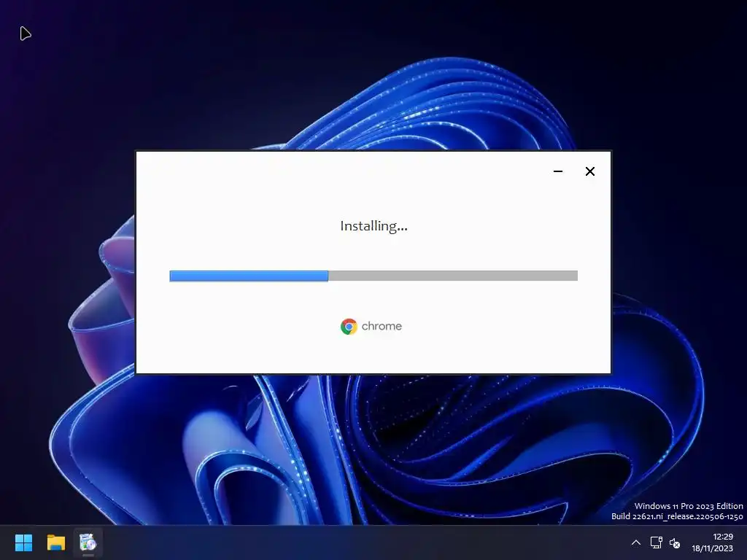This screenshot has width=747, height=560.
Task: Click the "Installing..." status text
Action: 374,226
